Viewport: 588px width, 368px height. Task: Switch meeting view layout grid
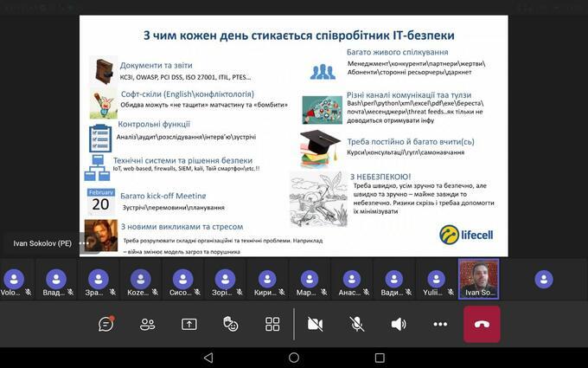tap(272, 324)
